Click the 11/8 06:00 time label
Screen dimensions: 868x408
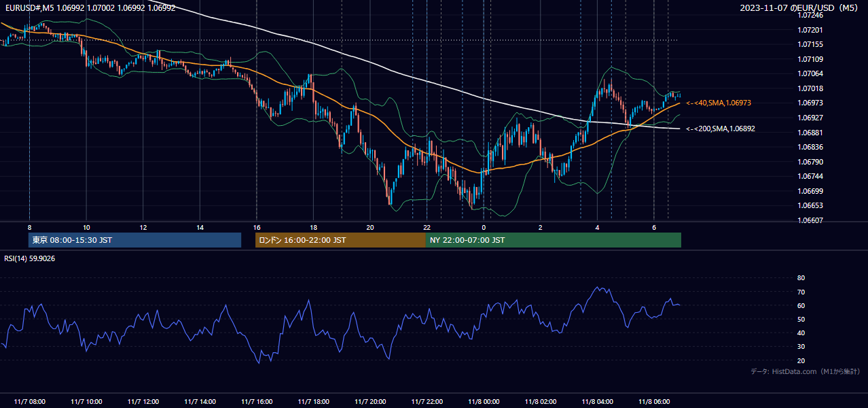(x=653, y=402)
